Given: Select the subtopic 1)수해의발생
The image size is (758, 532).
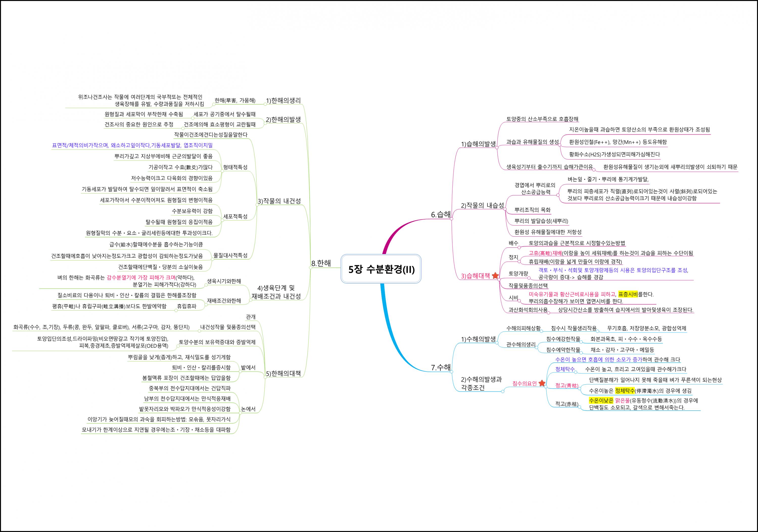Looking at the screenshot, I should [478, 339].
